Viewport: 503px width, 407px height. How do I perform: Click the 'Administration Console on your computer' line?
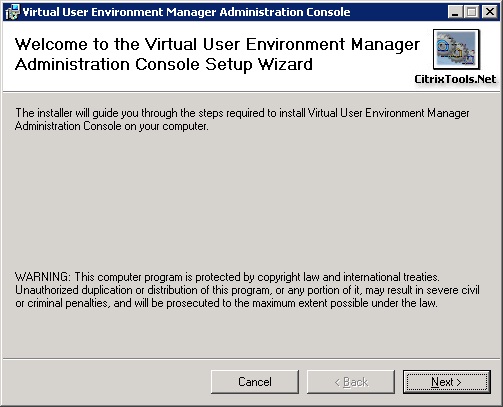(x=112, y=126)
